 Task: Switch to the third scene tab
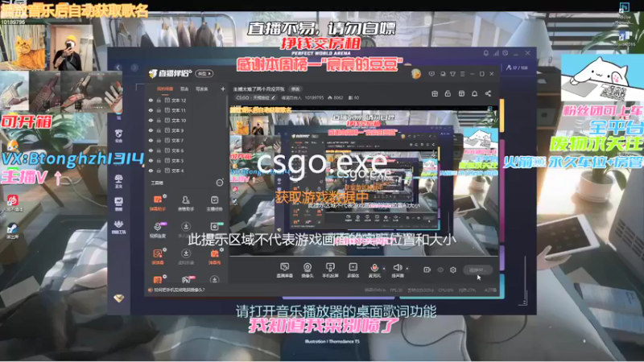pyautogui.click(x=202, y=88)
